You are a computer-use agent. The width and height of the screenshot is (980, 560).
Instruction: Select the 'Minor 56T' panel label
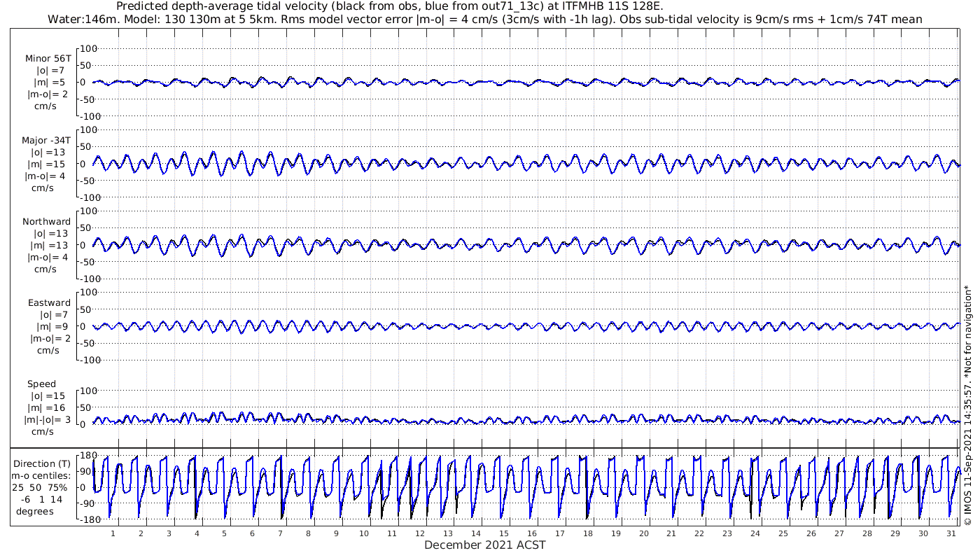(x=48, y=59)
